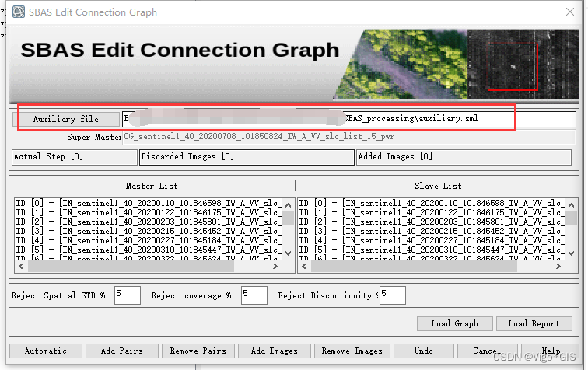This screenshot has width=588, height=370.
Task: Click the Auxiliary file button
Action: click(x=65, y=119)
